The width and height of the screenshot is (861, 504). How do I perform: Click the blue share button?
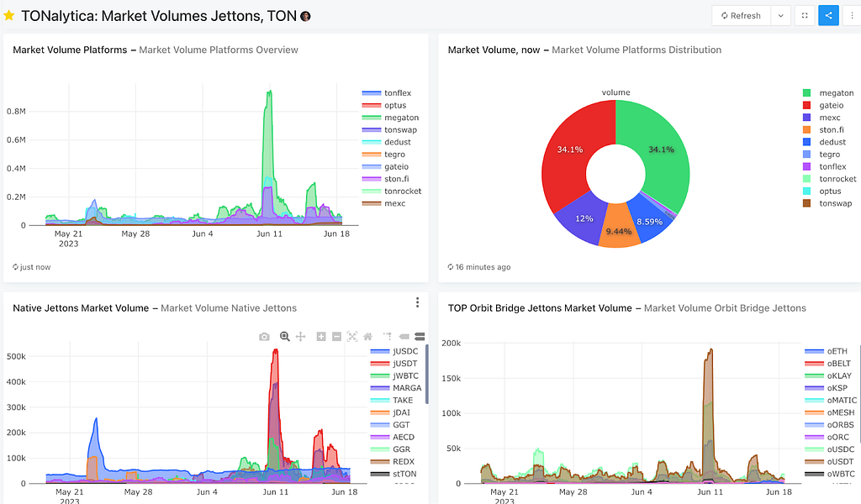(828, 15)
